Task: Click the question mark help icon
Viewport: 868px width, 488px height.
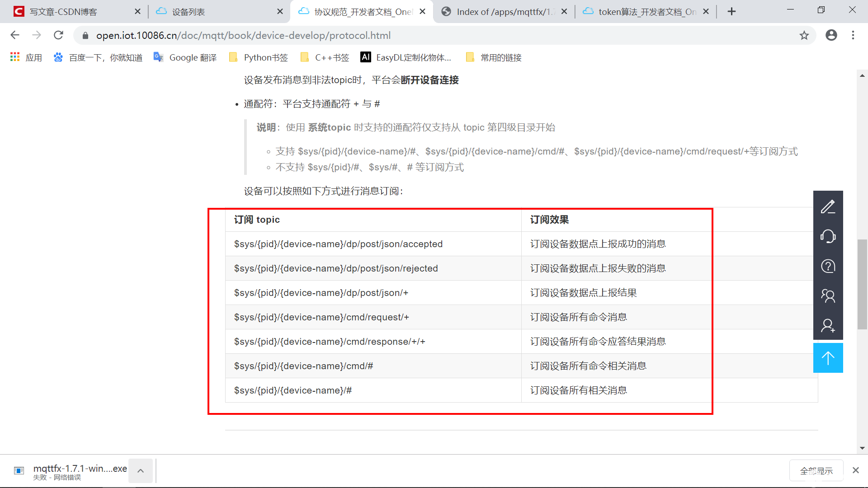Action: click(828, 266)
